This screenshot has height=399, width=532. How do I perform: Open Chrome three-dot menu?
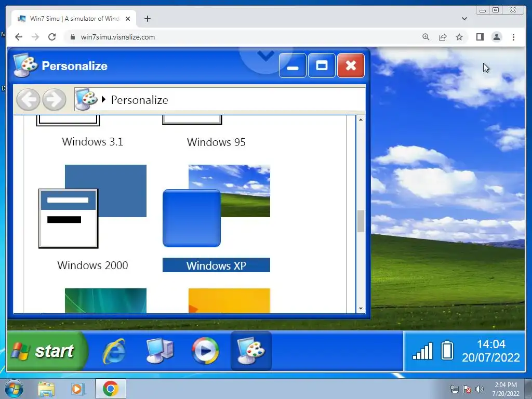tap(513, 37)
